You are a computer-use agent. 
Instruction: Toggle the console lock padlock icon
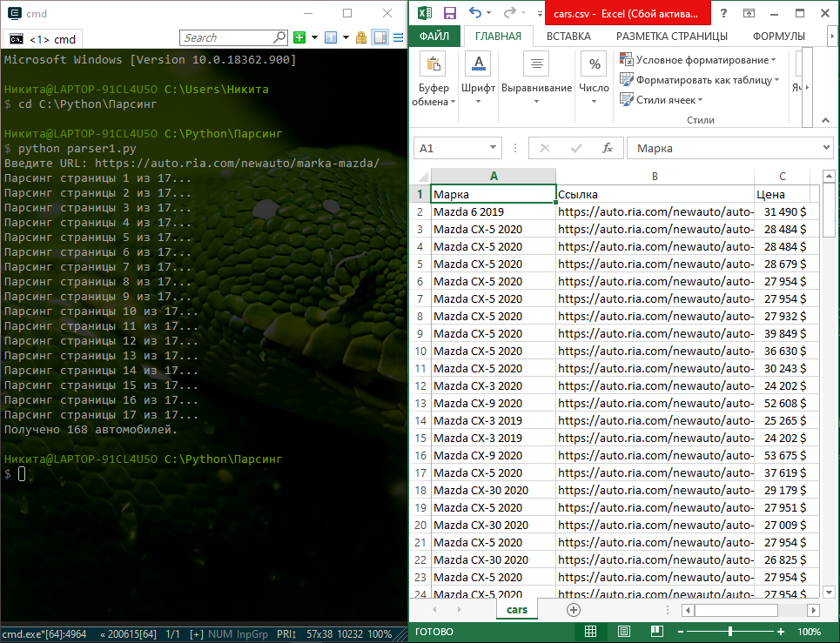tap(361, 37)
